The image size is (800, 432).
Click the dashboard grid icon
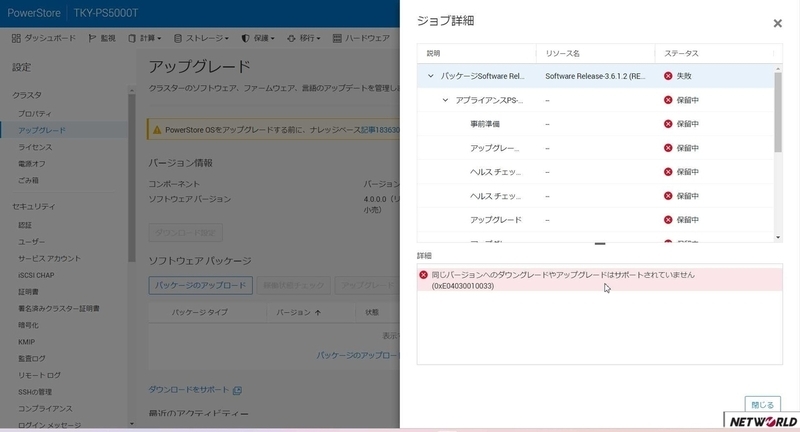point(16,38)
